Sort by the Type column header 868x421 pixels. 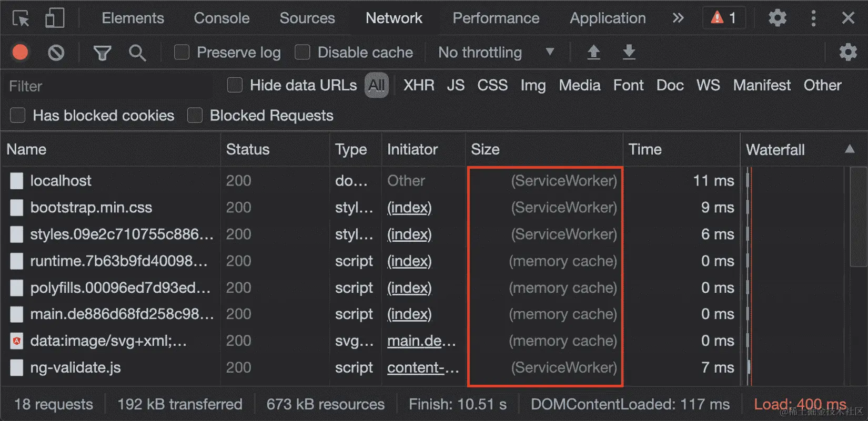[x=356, y=150]
